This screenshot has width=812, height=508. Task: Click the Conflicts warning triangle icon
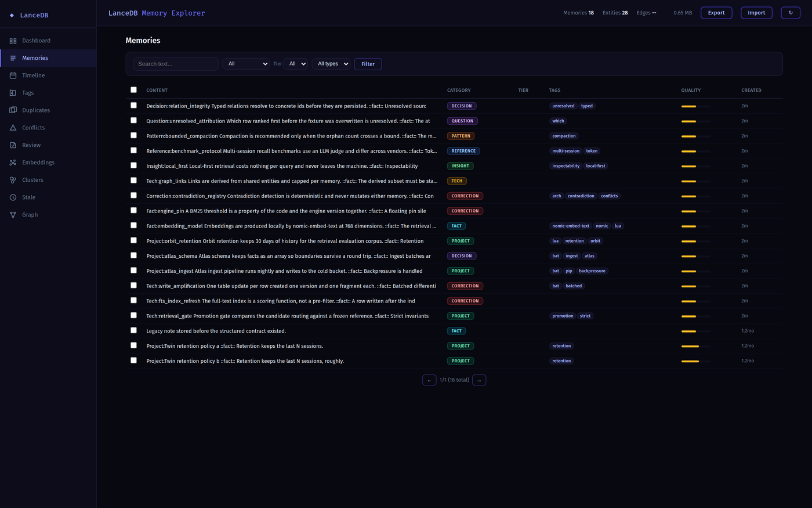[x=13, y=128]
